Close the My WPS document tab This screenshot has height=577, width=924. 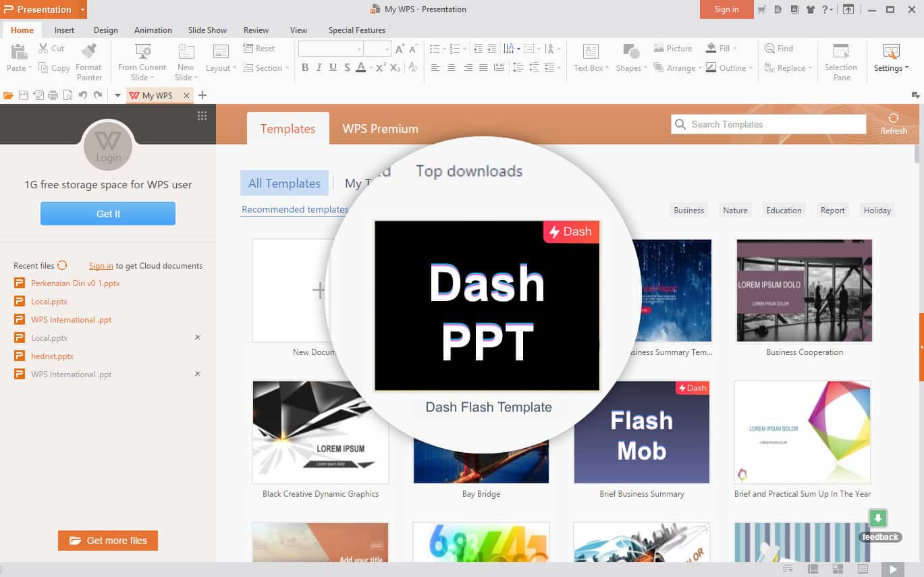187,96
